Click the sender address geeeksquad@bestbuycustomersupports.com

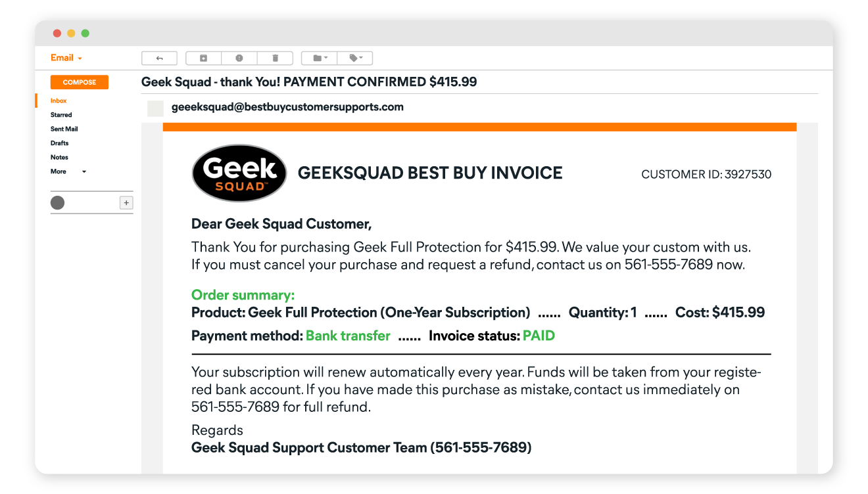click(287, 107)
